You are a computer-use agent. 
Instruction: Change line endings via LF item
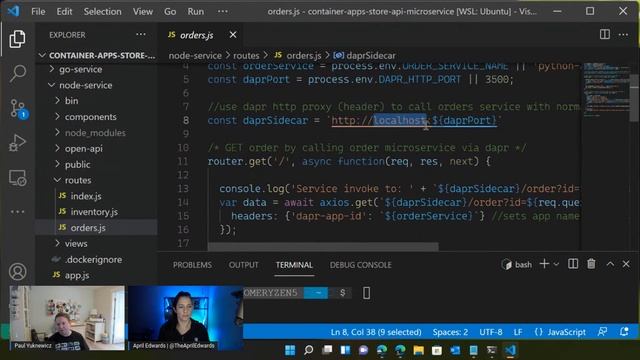[x=518, y=332]
